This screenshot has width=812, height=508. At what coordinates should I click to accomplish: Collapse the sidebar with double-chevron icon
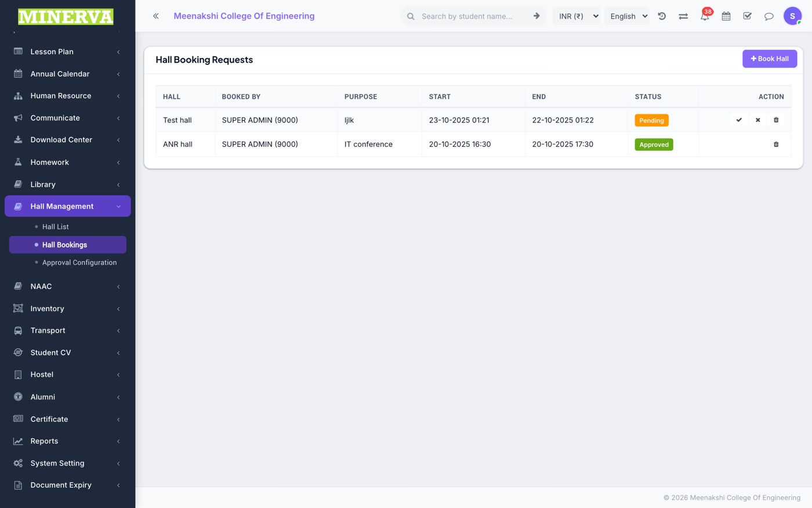click(x=155, y=16)
